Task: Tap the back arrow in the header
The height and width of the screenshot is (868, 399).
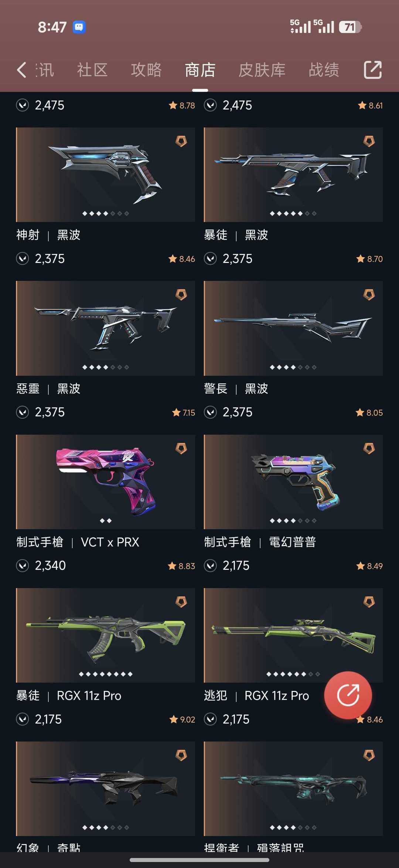Action: tap(22, 70)
